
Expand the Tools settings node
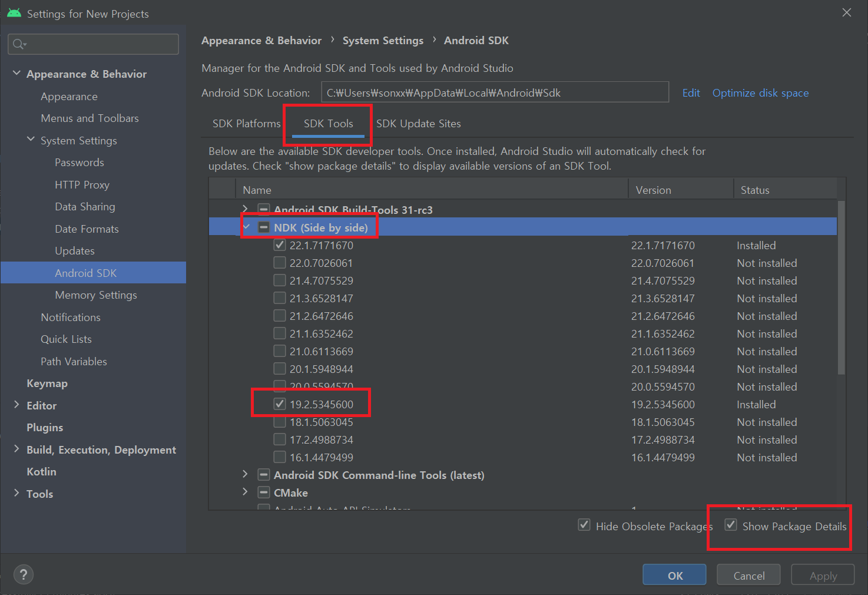(16, 493)
